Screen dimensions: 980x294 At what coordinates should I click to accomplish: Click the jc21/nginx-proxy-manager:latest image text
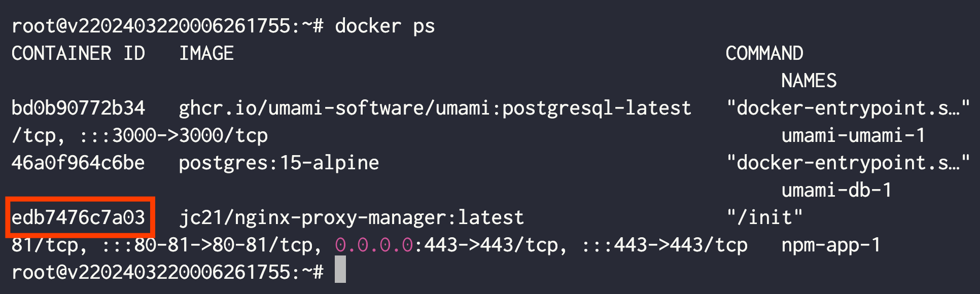click(352, 218)
